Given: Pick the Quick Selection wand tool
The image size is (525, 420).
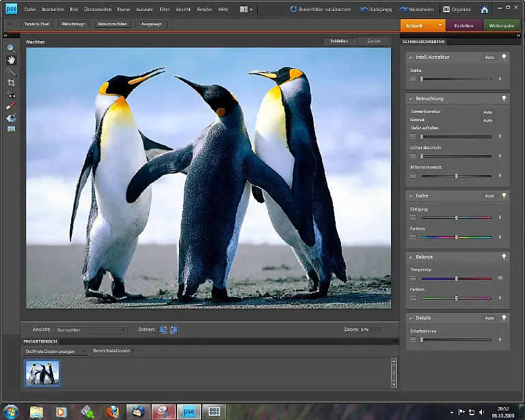Looking at the screenshot, I should tap(11, 71).
